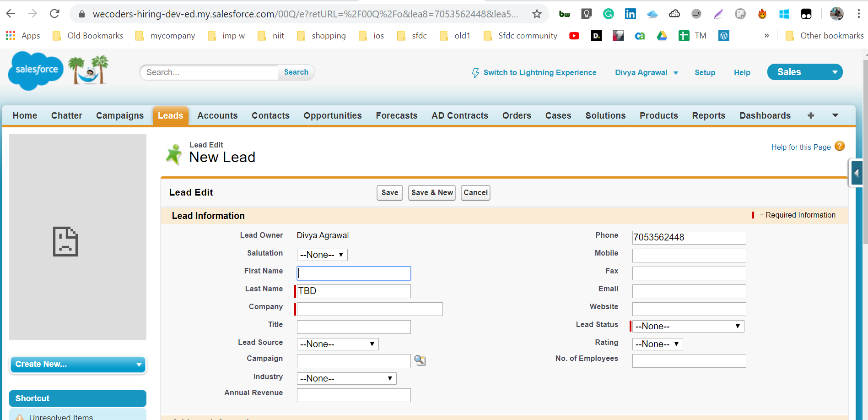Expand the collapsed sidebar arrow handle
The height and width of the screenshot is (420, 868).
coord(856,173)
